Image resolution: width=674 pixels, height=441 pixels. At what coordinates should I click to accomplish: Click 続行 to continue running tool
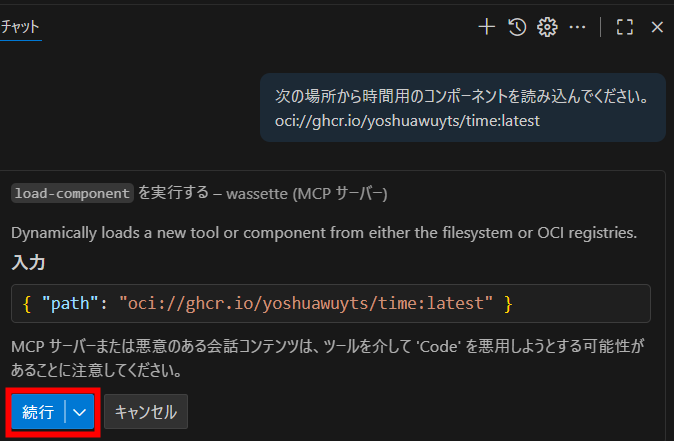(38, 412)
